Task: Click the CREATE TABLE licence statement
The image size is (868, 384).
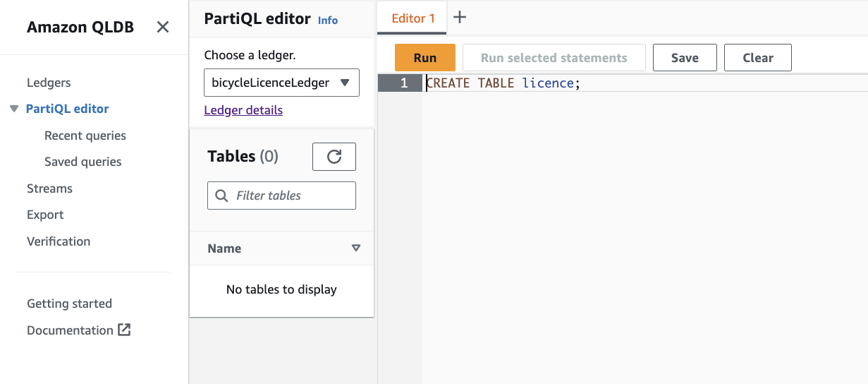Action: pyautogui.click(x=503, y=83)
